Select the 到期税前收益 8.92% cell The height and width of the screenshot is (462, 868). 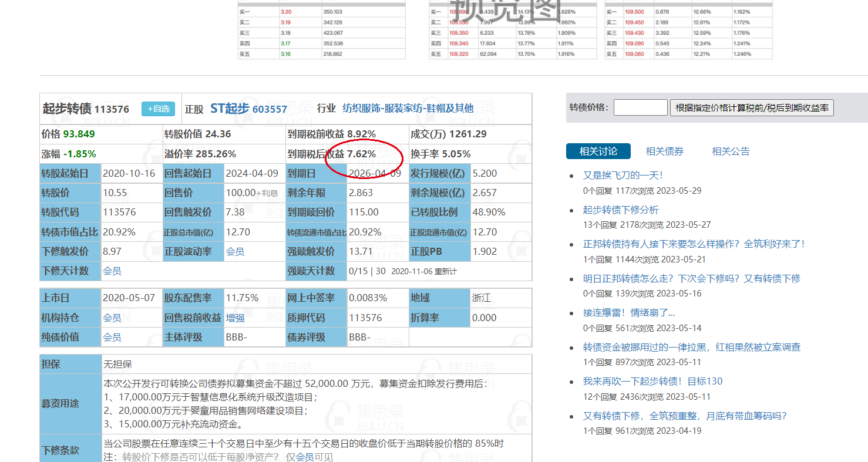[346, 134]
